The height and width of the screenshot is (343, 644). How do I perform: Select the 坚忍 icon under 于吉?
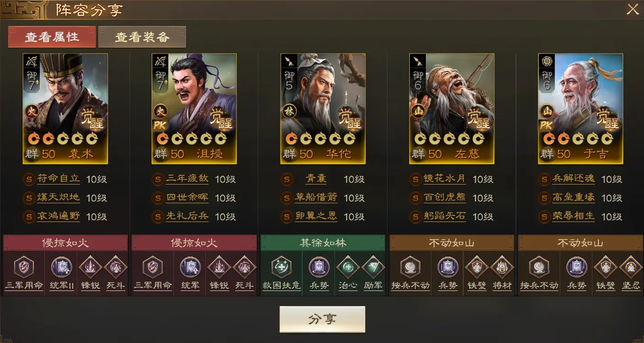coord(631,267)
